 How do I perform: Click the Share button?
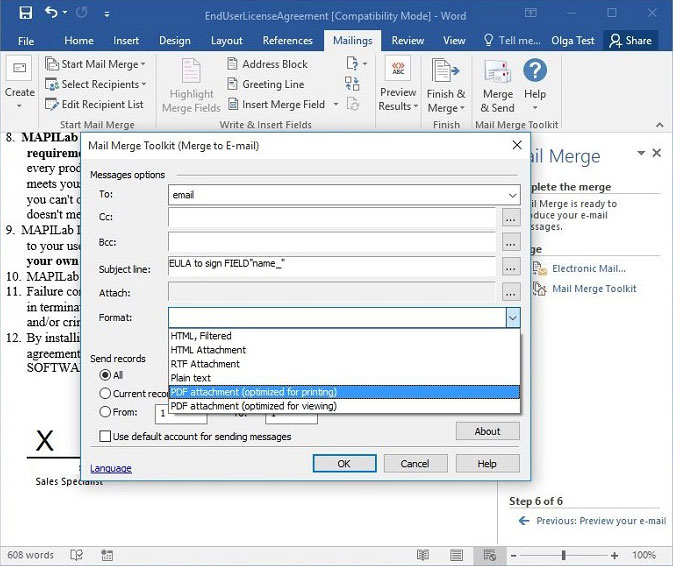coord(631,41)
